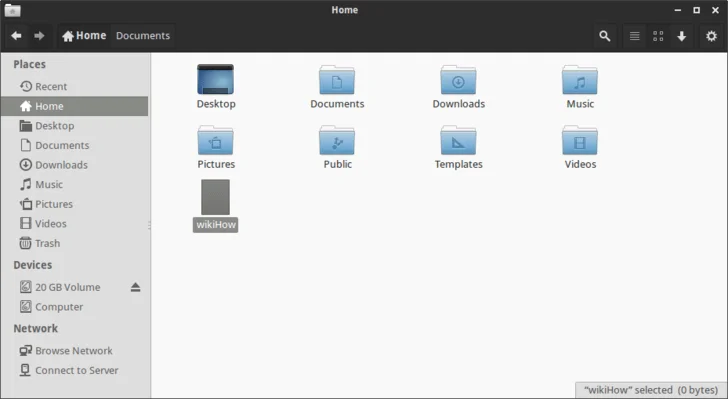Open the Documents folder icon in main pane
The image size is (728, 399).
337,79
